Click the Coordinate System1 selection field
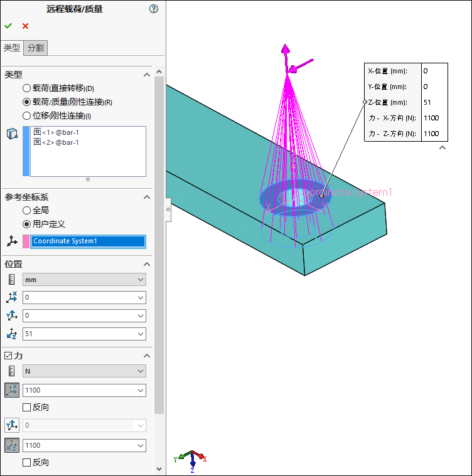This screenshot has width=472, height=476. click(88, 241)
